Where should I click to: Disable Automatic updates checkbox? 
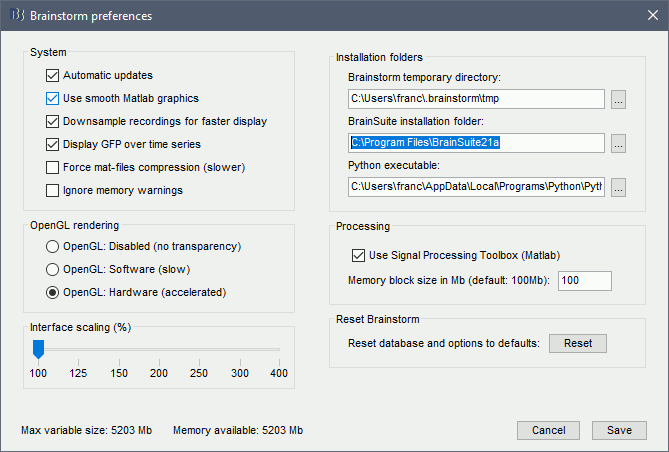[53, 75]
